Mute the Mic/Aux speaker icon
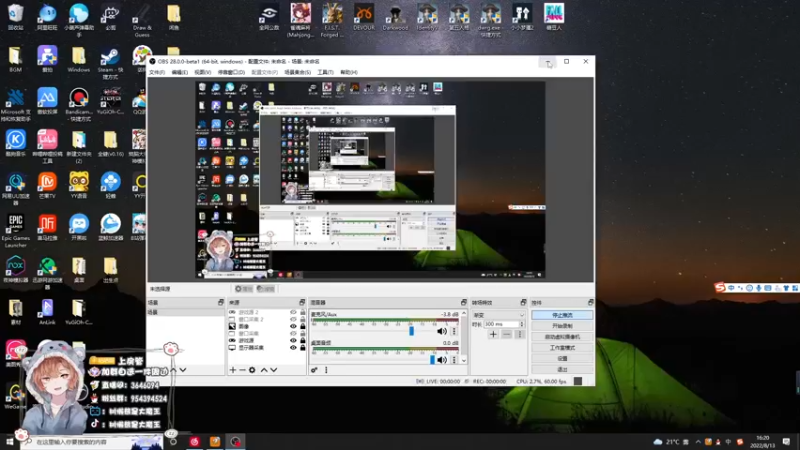Image resolution: width=800 pixels, height=450 pixels. [442, 331]
